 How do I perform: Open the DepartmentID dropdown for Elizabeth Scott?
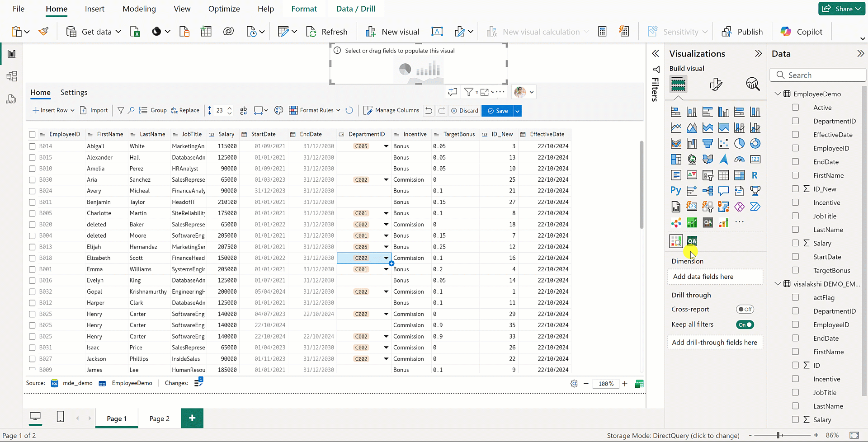click(386, 258)
